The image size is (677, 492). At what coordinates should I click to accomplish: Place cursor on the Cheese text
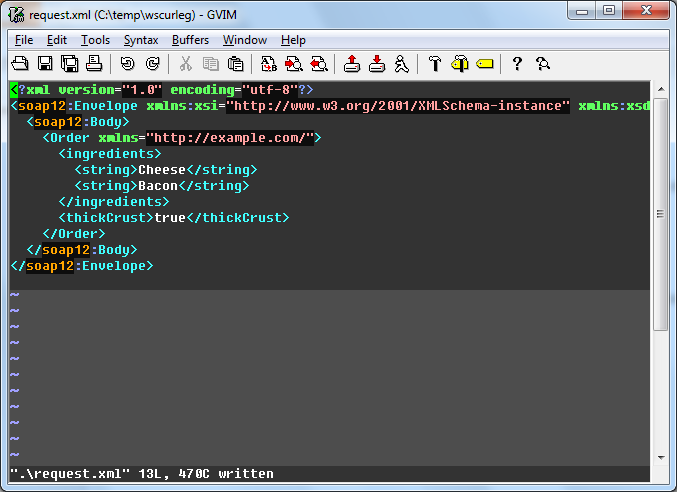162,170
